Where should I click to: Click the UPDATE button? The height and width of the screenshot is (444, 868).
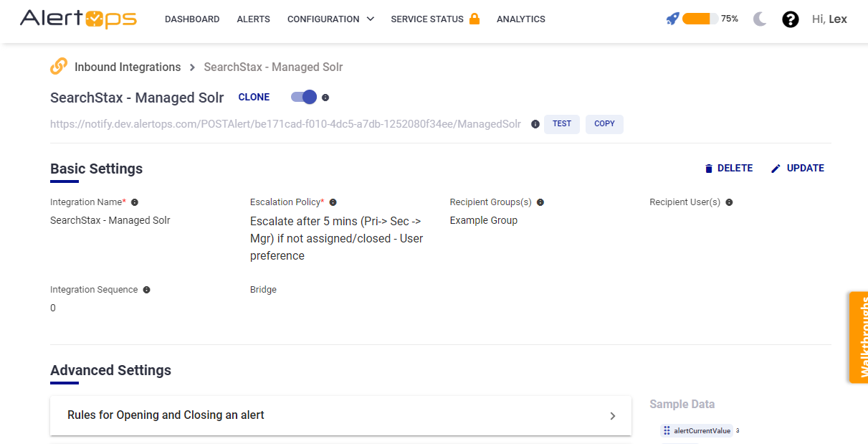tap(797, 168)
